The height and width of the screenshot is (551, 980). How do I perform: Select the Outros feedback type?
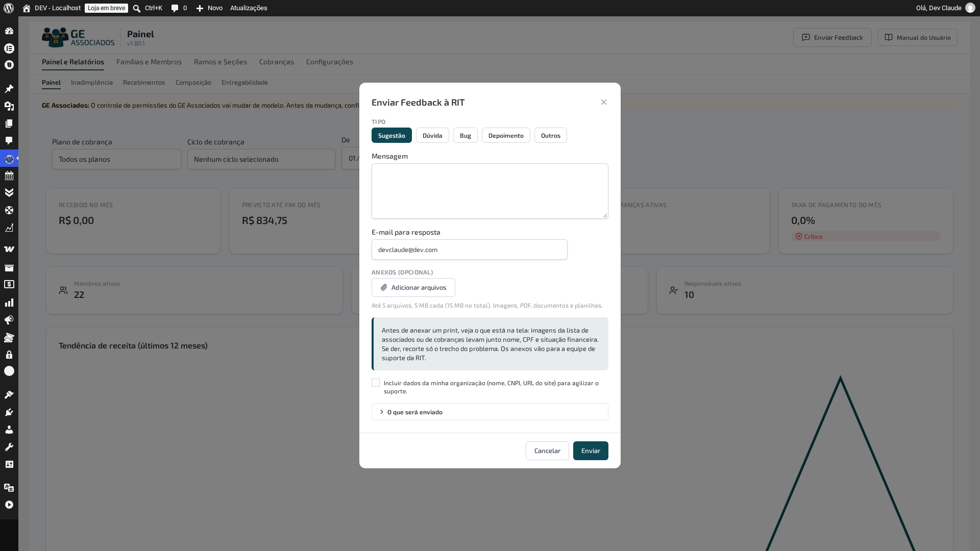(551, 135)
